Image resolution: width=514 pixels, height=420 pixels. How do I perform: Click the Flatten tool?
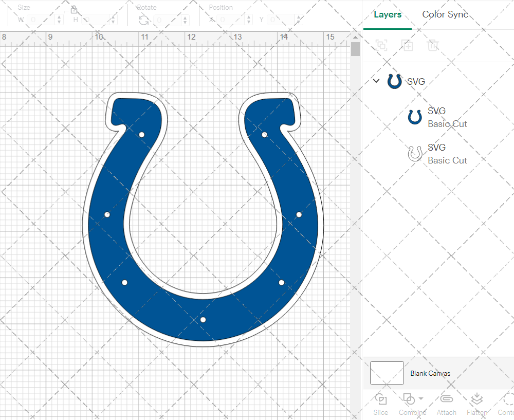[477, 404]
